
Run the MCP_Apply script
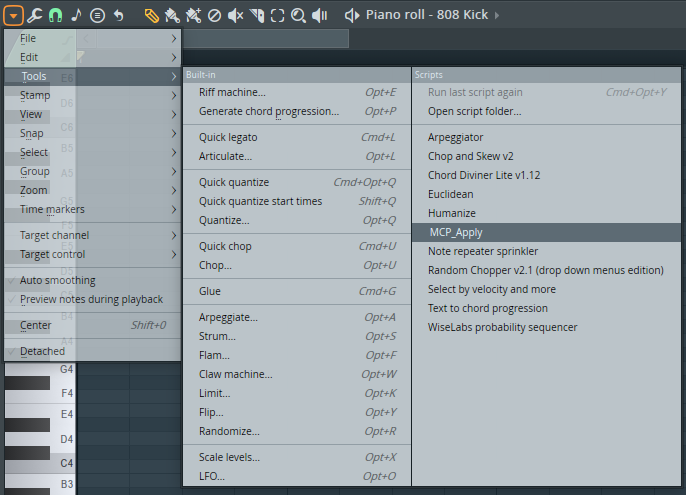546,232
